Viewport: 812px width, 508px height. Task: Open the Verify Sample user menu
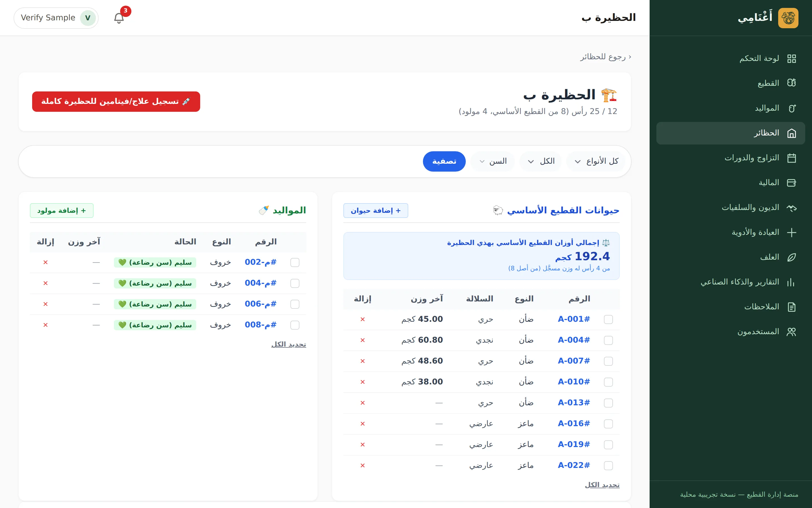pos(56,18)
